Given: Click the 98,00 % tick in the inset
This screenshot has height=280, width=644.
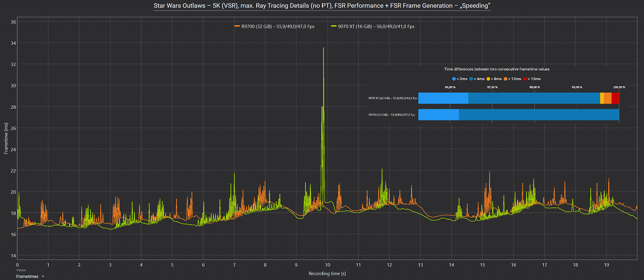Looking at the screenshot, I should point(535,87).
